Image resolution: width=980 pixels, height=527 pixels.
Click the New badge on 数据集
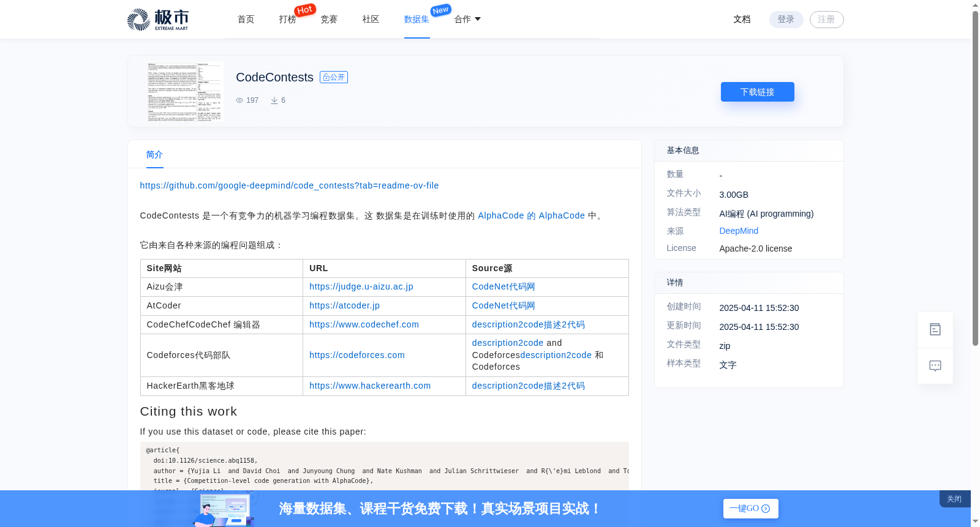point(441,10)
